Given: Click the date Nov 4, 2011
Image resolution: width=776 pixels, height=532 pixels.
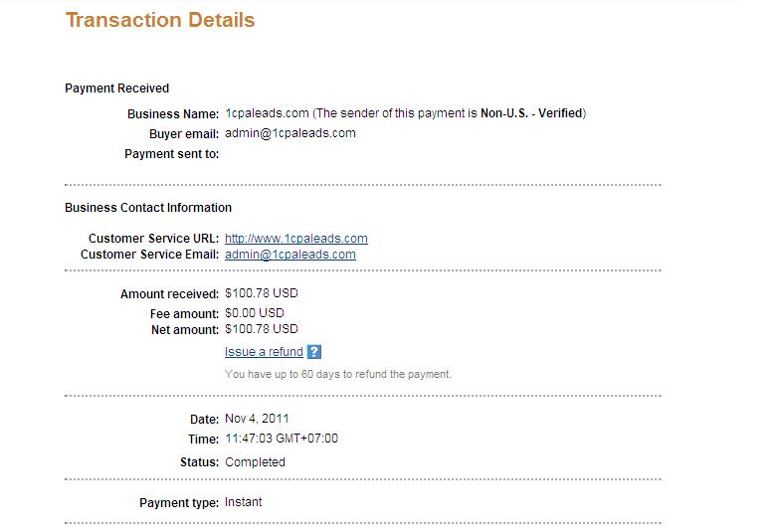Looking at the screenshot, I should pos(258,419).
